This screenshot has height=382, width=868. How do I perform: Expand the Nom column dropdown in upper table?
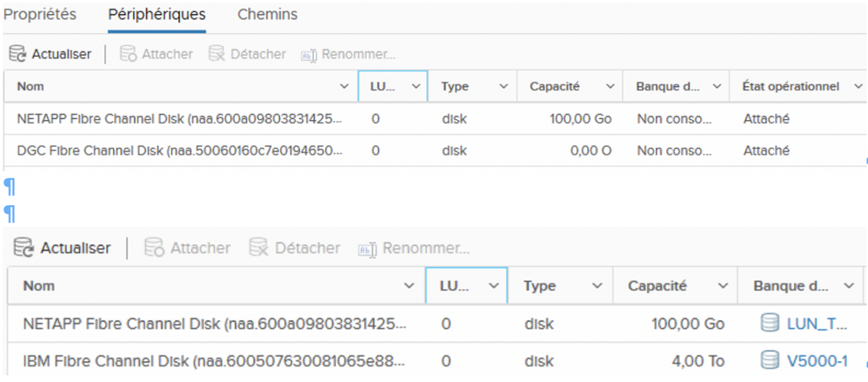click(344, 87)
